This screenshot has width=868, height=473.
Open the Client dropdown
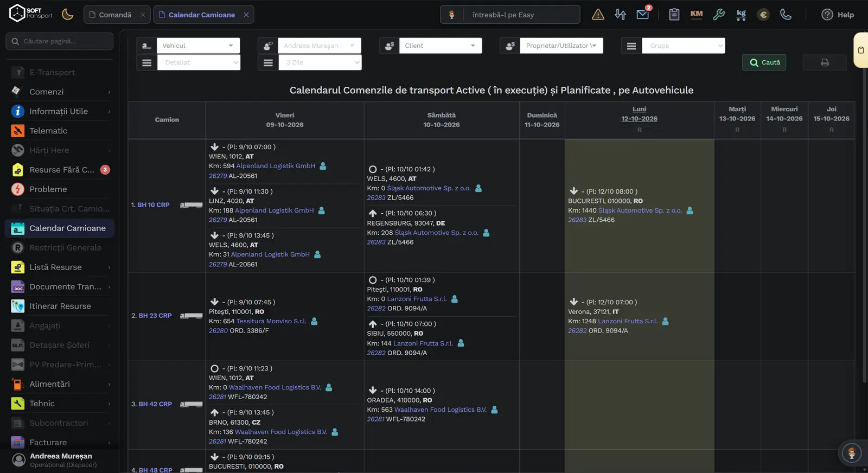[440, 46]
